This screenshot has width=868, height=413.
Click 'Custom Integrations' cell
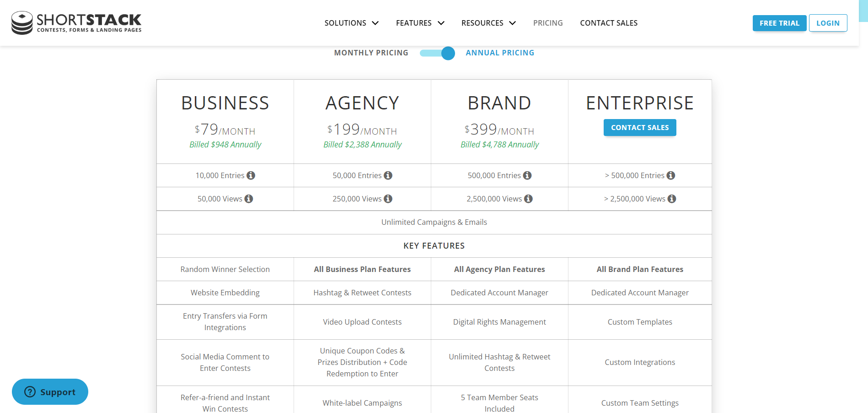pos(640,362)
